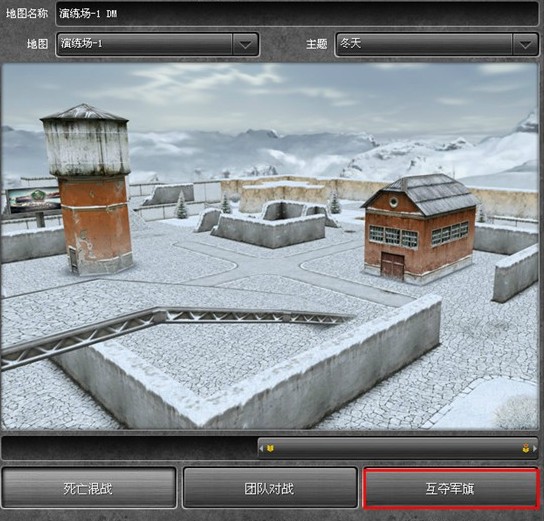Click the left arrow of the rank slider
Screen dimensions: 544x521
(x=261, y=448)
